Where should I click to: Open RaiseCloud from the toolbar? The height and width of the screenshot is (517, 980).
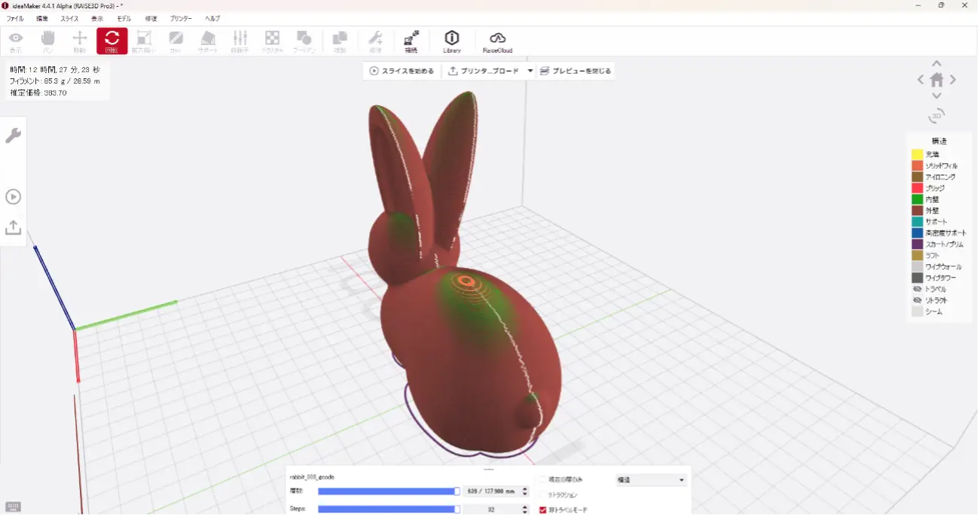pyautogui.click(x=497, y=41)
